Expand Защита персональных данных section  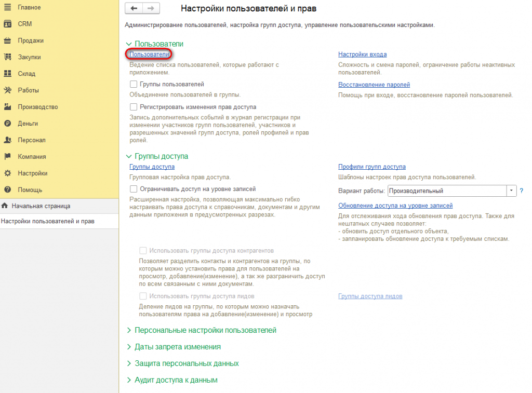pos(129,363)
